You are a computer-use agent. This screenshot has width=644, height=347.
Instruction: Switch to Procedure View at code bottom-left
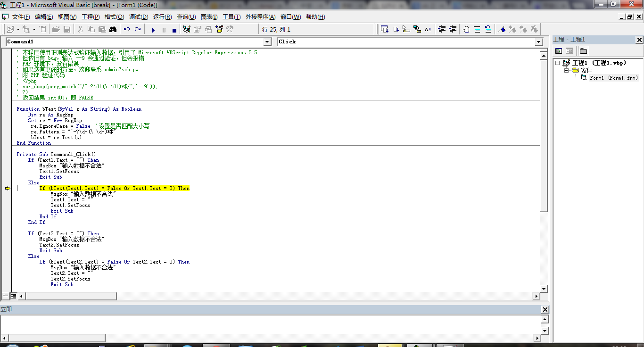tap(6, 296)
